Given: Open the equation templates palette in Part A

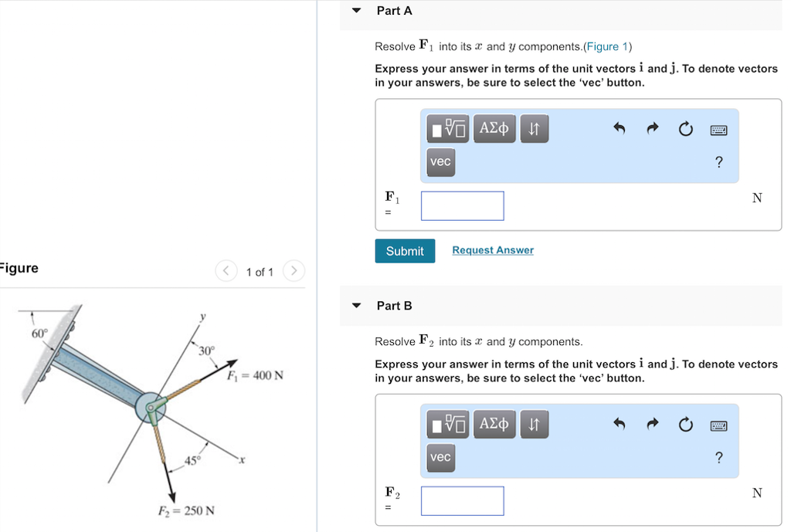Looking at the screenshot, I should 447,128.
